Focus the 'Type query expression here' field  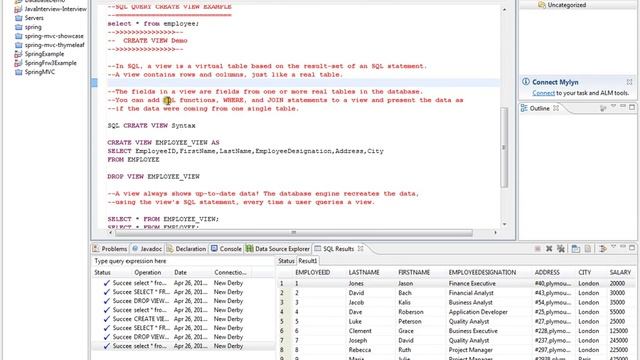183,261
